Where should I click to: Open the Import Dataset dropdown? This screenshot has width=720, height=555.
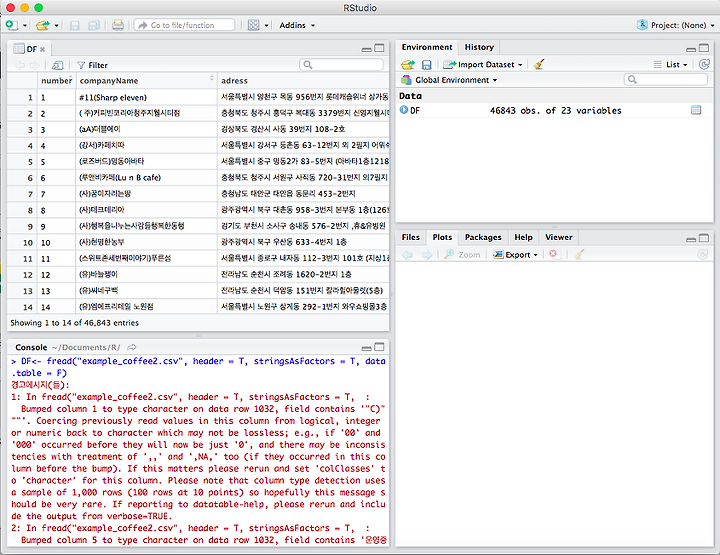[x=483, y=65]
